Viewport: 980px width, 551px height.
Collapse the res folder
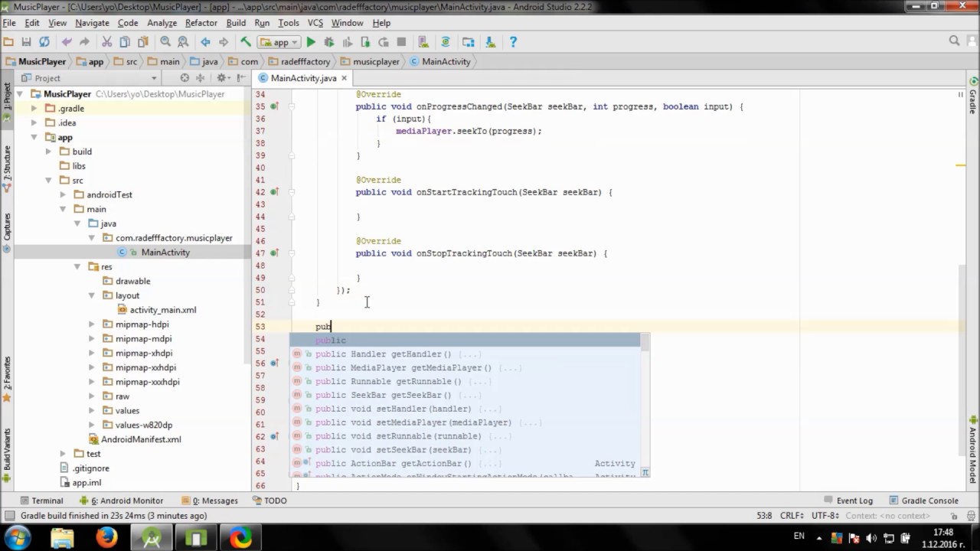(x=77, y=266)
